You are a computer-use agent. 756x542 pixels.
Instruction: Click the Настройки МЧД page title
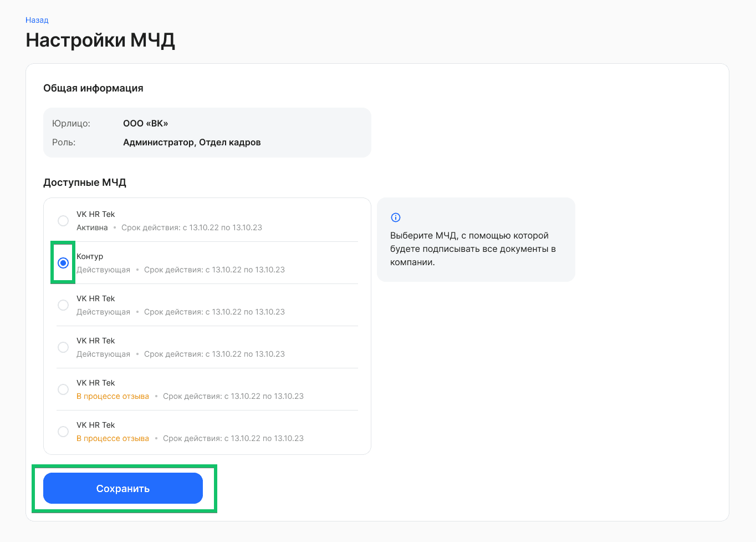(100, 40)
